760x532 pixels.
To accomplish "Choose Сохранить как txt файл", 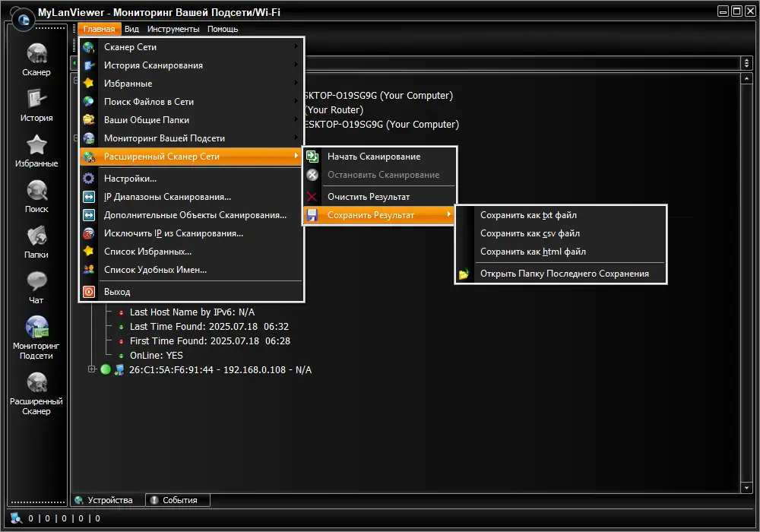I will [561, 215].
